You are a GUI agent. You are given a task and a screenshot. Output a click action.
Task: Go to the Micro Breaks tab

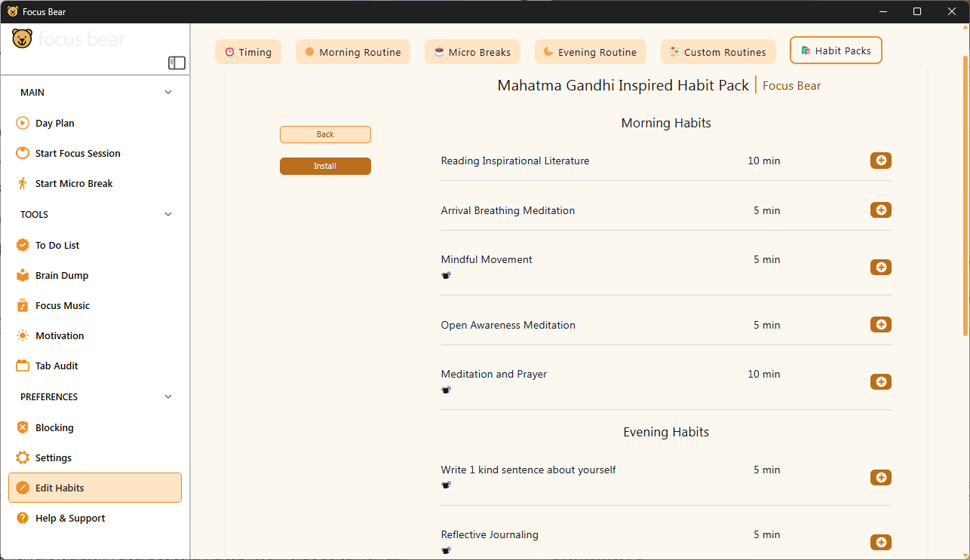472,52
